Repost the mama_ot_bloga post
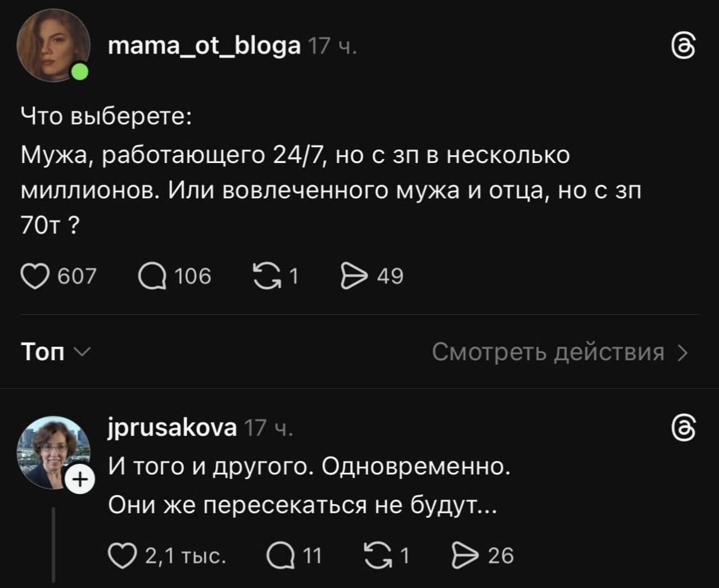 click(x=267, y=276)
